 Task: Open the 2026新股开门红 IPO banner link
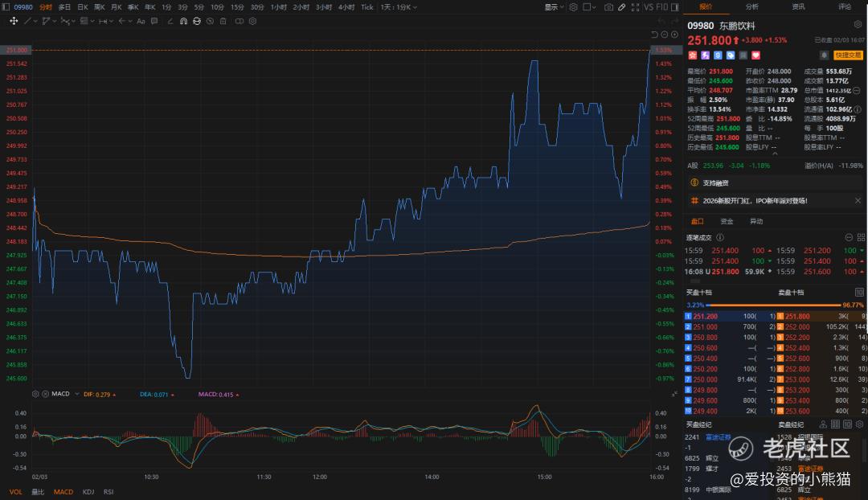click(x=755, y=201)
